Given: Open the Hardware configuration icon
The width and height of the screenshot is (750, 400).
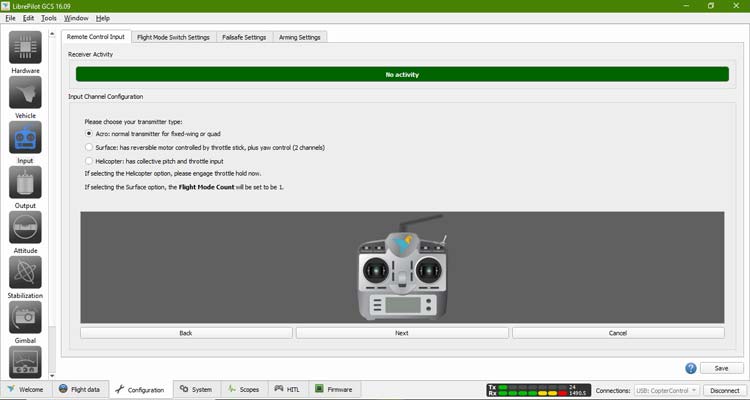Looking at the screenshot, I should 25,47.
